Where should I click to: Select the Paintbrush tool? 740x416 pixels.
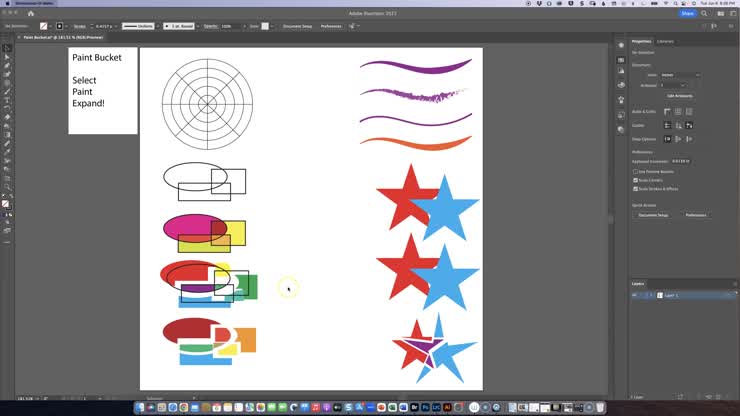7,92
